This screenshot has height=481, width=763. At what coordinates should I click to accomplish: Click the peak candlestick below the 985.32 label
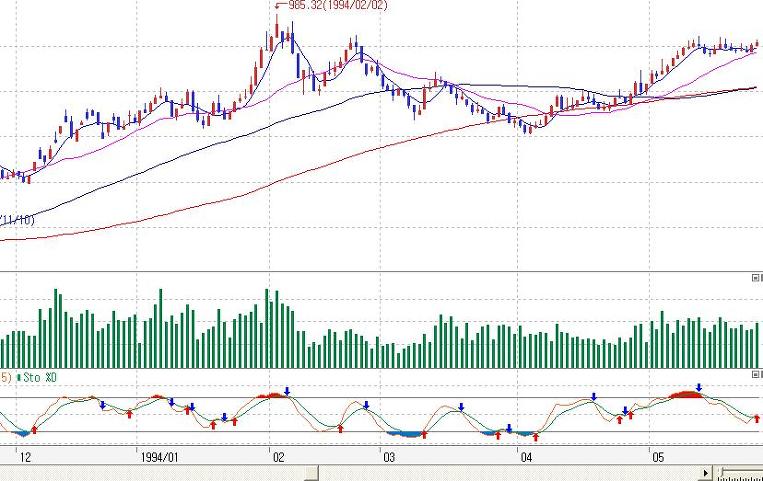277,27
